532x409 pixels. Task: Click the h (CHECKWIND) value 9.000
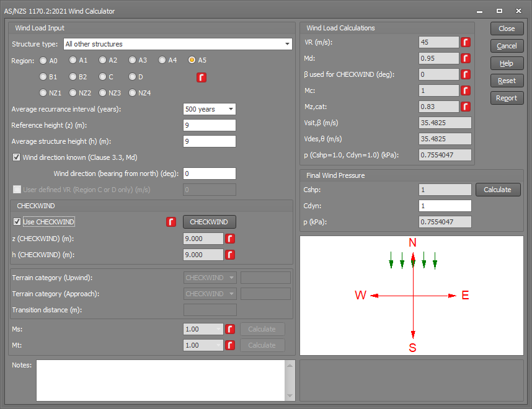coord(203,255)
